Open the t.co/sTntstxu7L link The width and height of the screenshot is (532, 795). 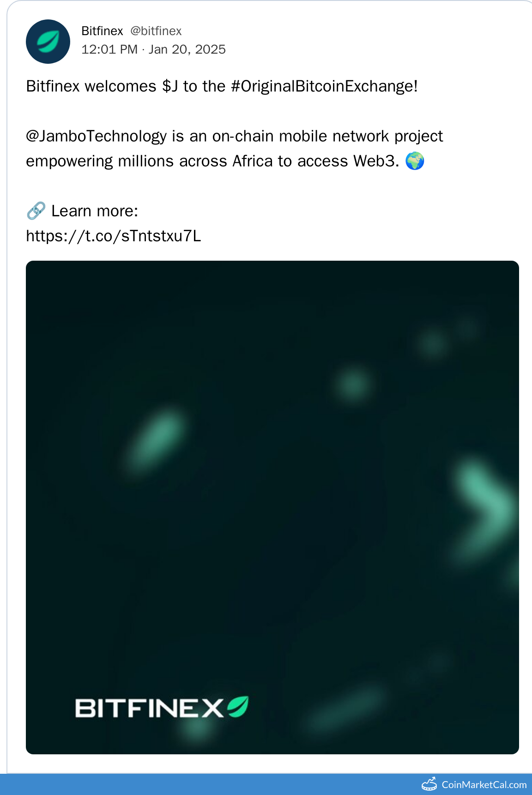114,236
